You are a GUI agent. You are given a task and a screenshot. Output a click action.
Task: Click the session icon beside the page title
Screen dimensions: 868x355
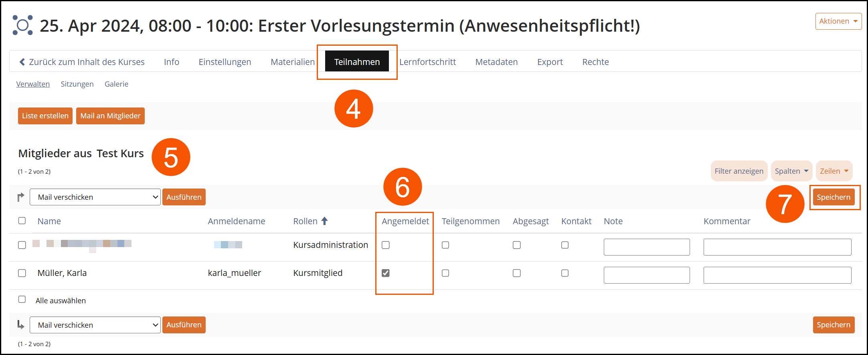point(22,25)
